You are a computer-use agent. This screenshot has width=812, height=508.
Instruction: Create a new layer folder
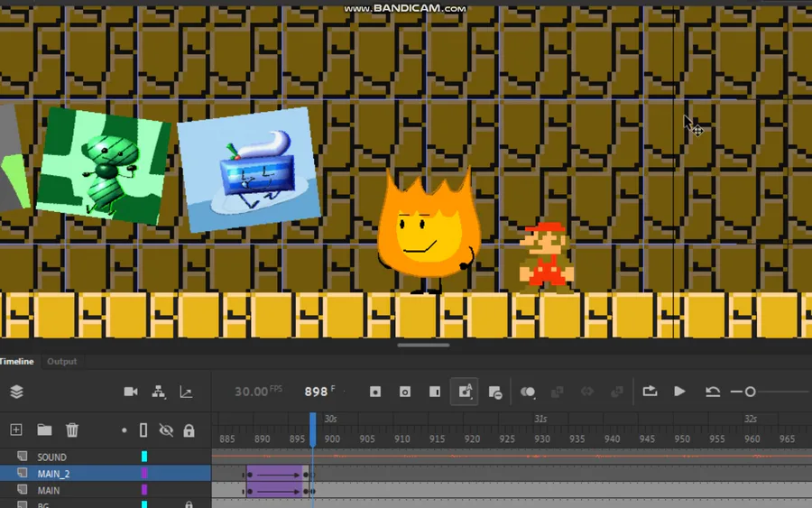point(44,429)
